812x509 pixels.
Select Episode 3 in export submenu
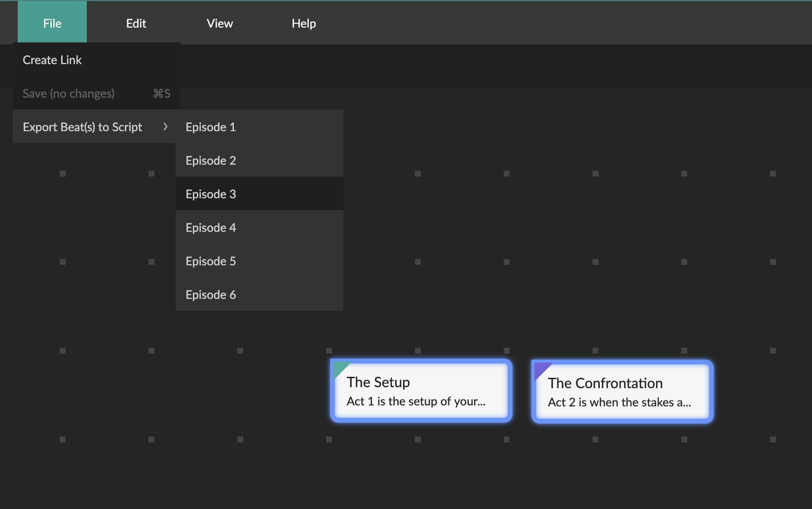click(x=259, y=194)
